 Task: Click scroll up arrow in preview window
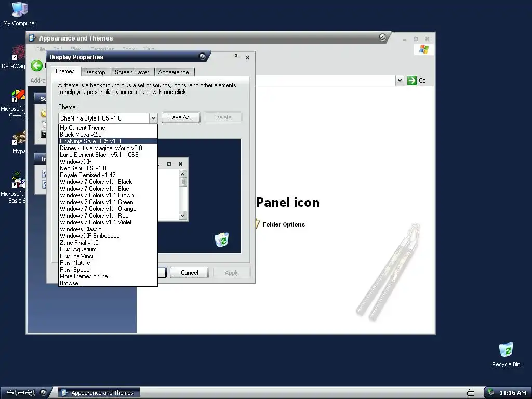182,174
